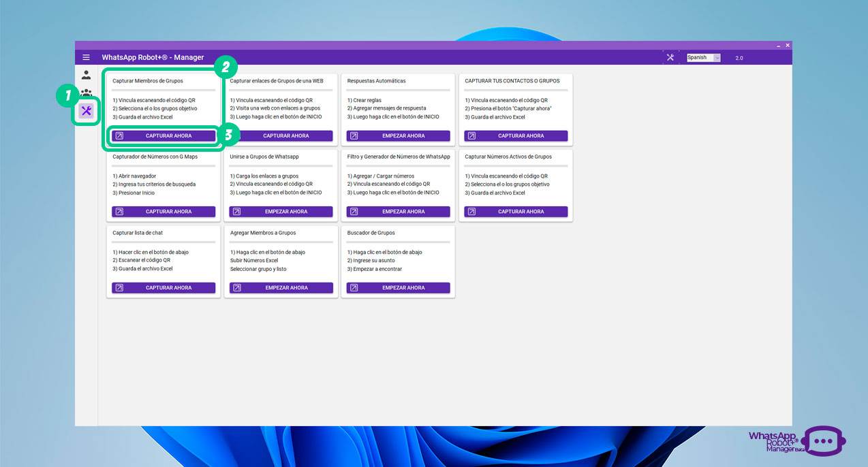Click the "WhatsApp Robot+® - Manager" title text
Screen dimensions: 868x467
(153, 57)
